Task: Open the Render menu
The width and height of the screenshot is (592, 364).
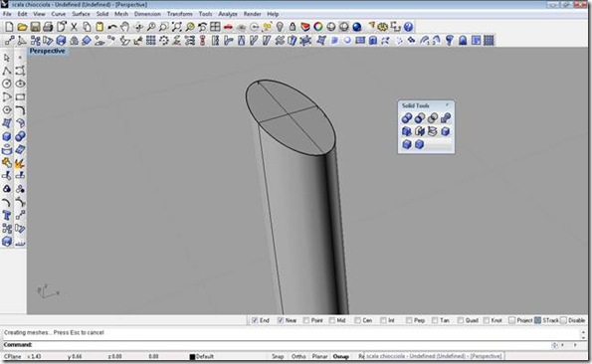Action: coord(252,14)
